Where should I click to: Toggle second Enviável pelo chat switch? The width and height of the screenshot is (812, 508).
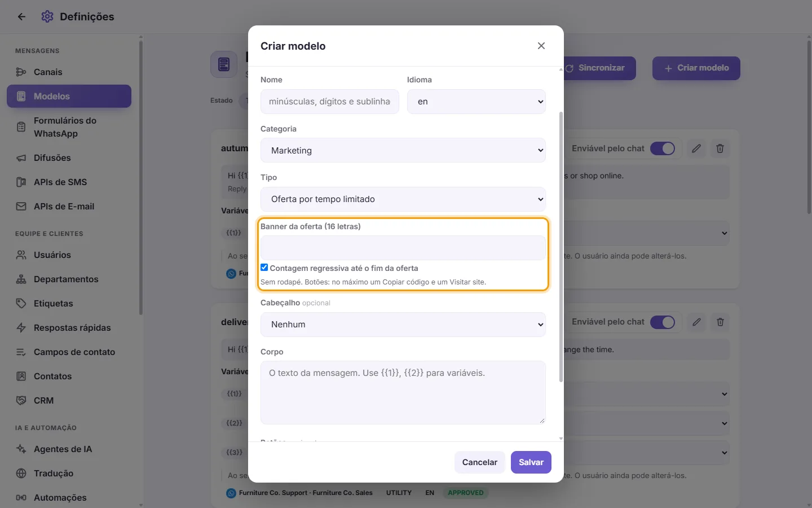point(663,322)
